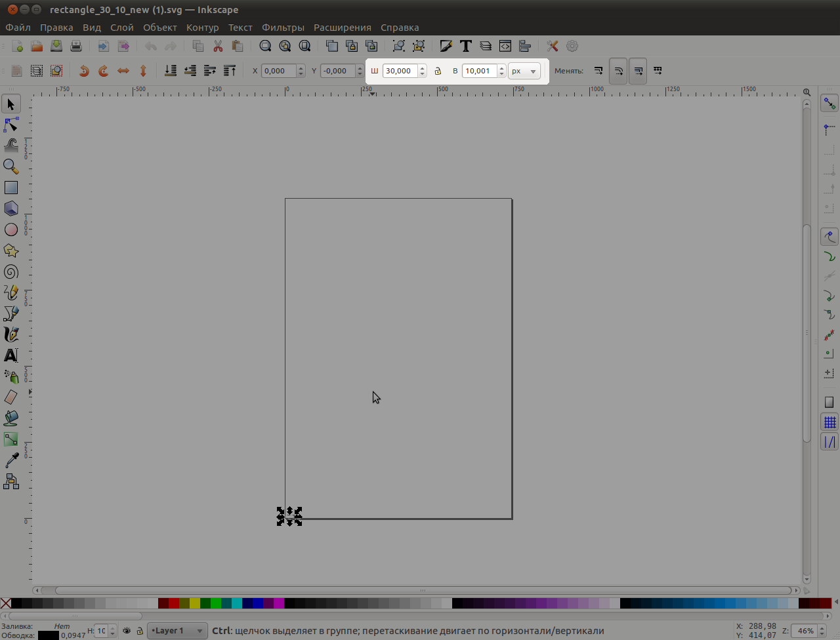Cut selection with scissors icon
840x640 pixels.
pos(218,46)
